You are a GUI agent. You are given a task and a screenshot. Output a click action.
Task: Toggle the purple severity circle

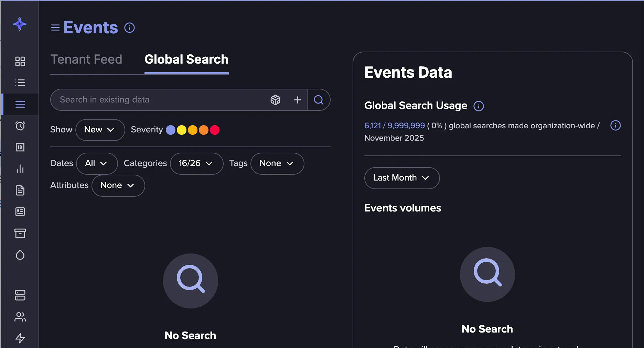(x=171, y=130)
